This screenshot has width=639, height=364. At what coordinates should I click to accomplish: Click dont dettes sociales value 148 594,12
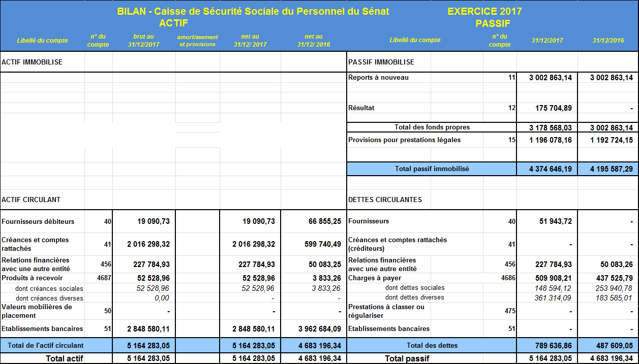553,288
